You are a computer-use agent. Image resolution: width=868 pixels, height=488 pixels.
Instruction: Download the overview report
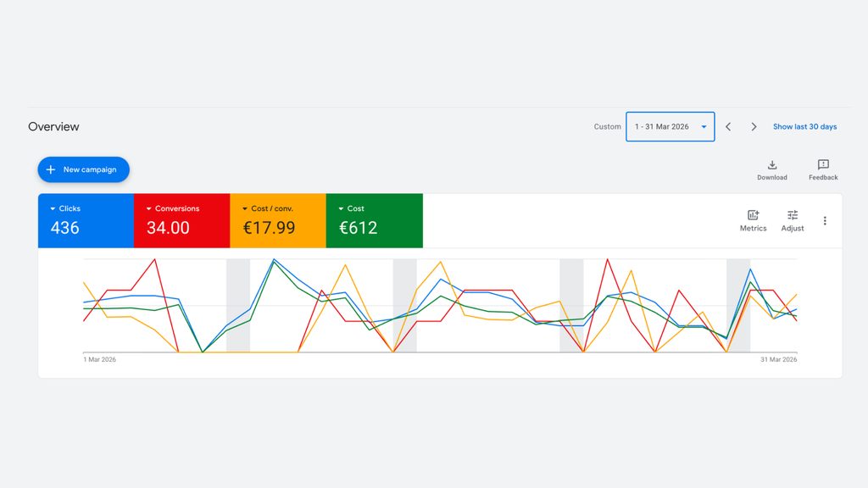[x=771, y=169]
